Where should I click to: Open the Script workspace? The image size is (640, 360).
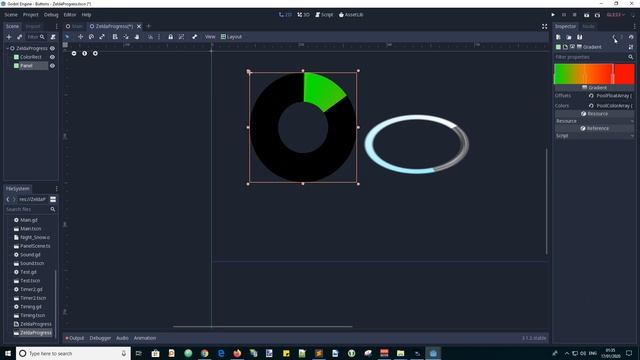point(324,15)
